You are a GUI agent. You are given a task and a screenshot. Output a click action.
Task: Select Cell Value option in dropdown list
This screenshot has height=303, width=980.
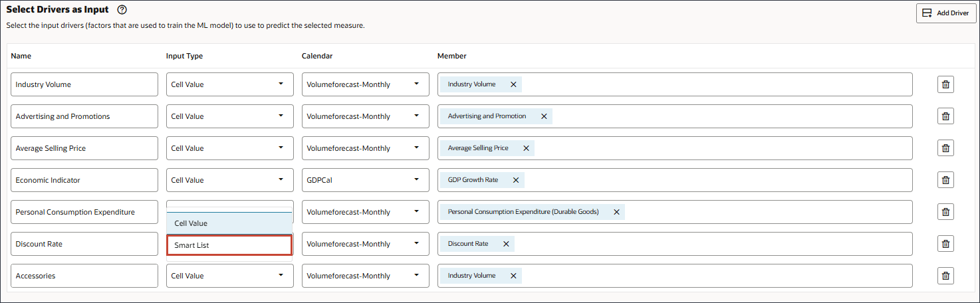[229, 223]
